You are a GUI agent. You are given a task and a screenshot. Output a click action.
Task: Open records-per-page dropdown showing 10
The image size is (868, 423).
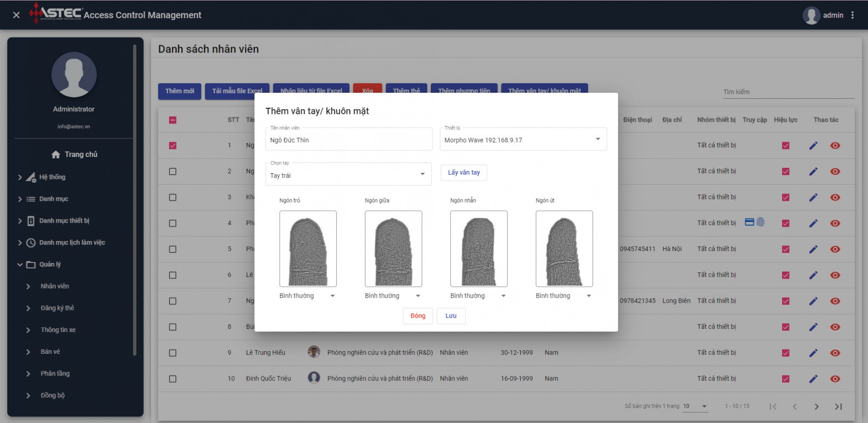pyautogui.click(x=695, y=406)
